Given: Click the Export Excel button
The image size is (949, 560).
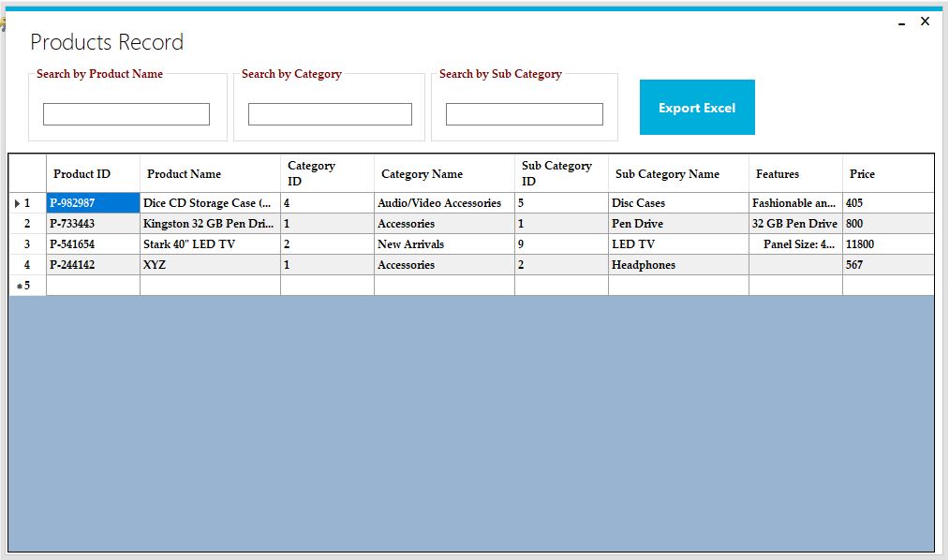Looking at the screenshot, I should [x=696, y=108].
